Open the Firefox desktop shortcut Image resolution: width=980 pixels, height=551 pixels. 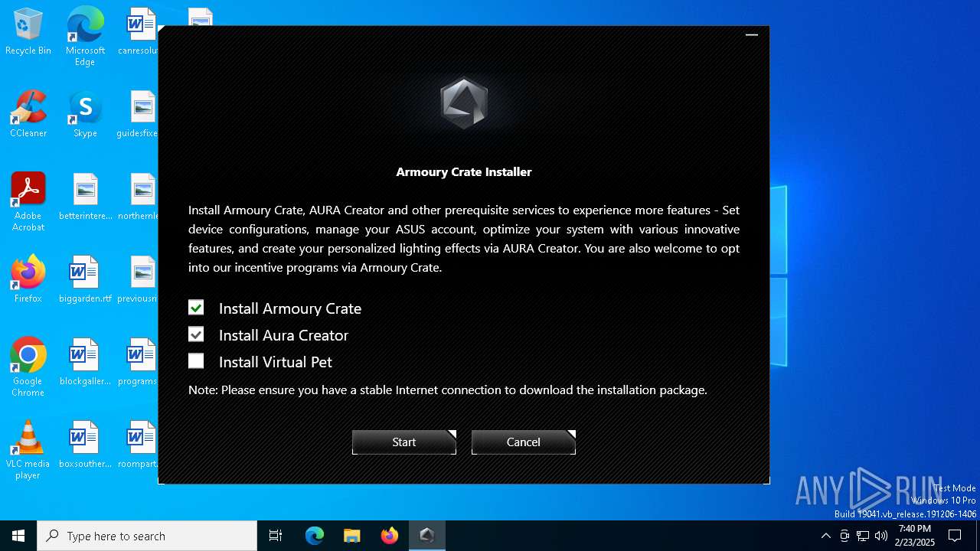coord(28,279)
